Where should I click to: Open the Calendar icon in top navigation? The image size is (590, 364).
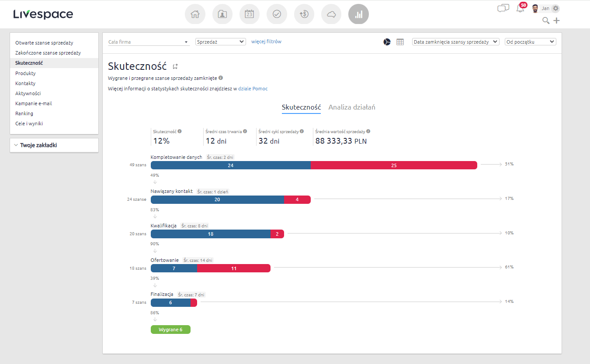(x=249, y=14)
